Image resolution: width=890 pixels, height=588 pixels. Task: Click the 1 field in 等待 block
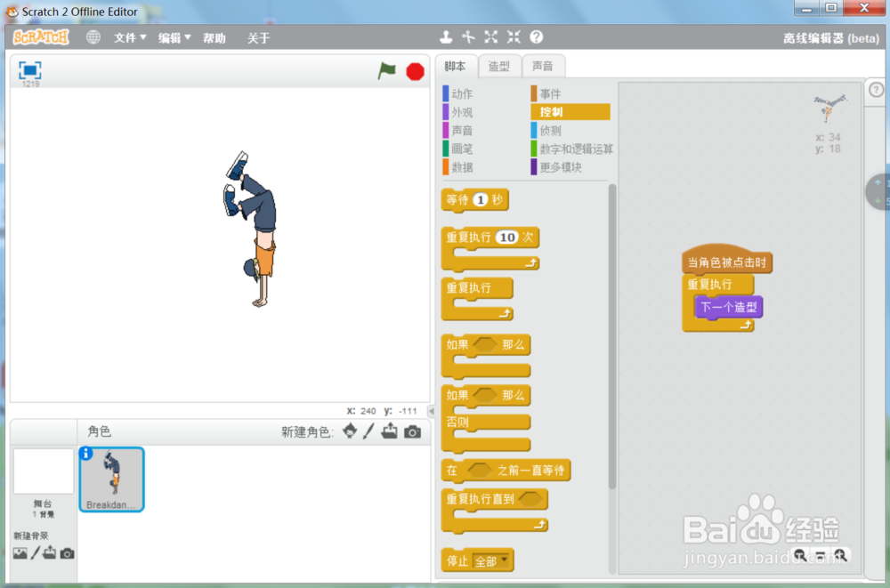point(481,200)
